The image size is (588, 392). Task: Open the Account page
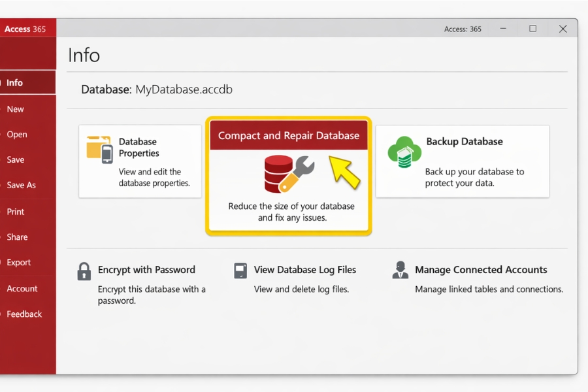click(22, 289)
